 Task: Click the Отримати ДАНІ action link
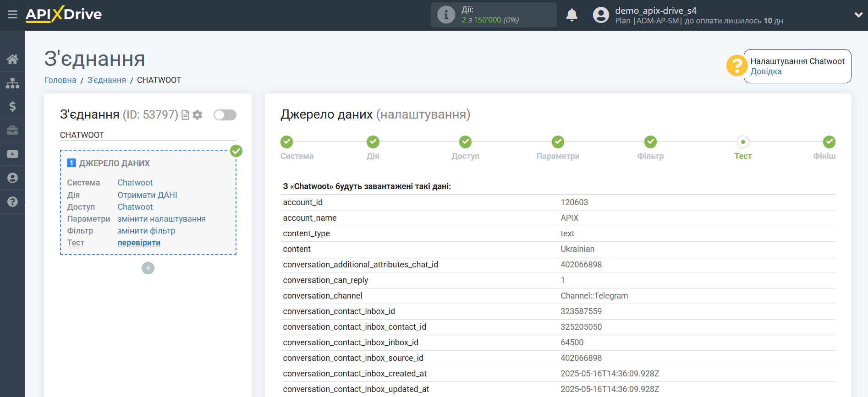coord(147,195)
